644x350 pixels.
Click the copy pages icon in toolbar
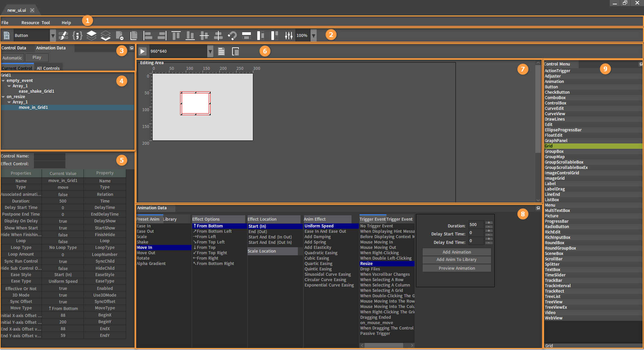coord(134,35)
